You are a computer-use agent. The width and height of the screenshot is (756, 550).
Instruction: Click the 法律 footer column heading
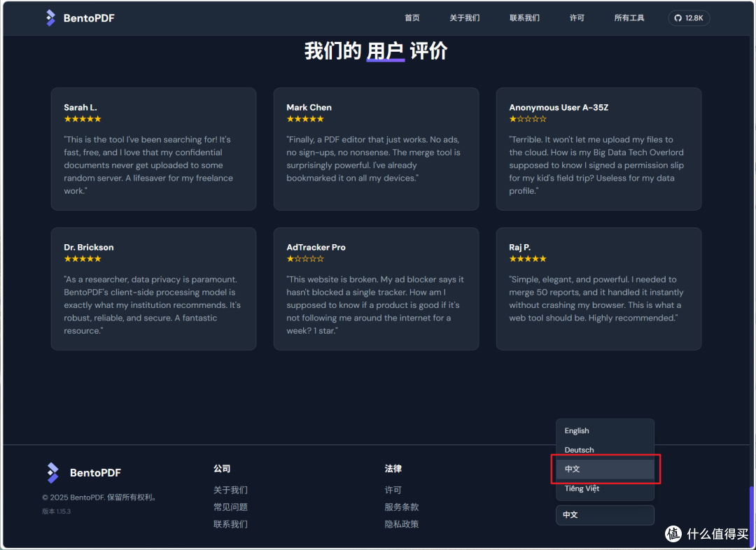[x=393, y=469]
